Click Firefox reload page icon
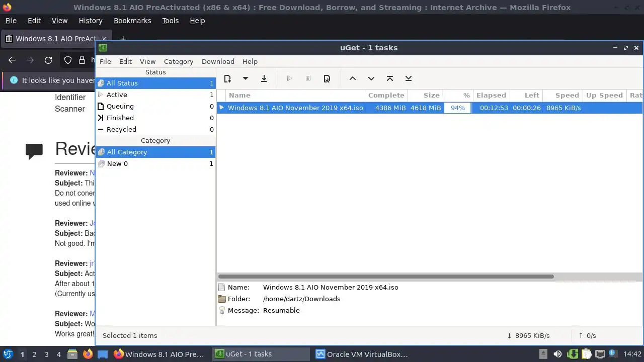The height and width of the screenshot is (362, 644). 48,60
